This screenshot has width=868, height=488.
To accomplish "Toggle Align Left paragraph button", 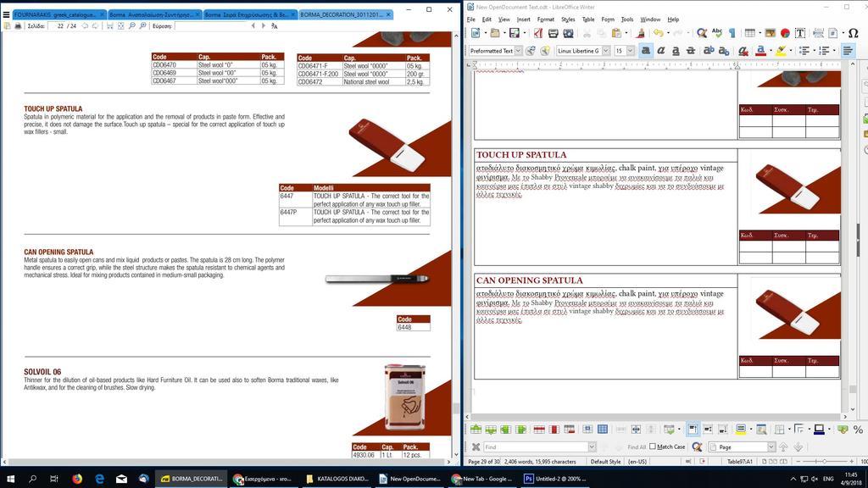I will click(848, 51).
